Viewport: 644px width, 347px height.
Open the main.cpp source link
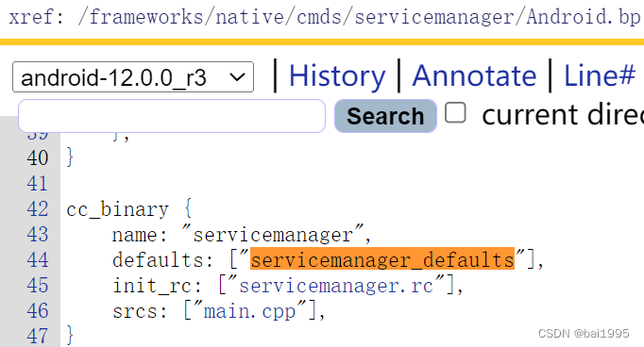[249, 311]
